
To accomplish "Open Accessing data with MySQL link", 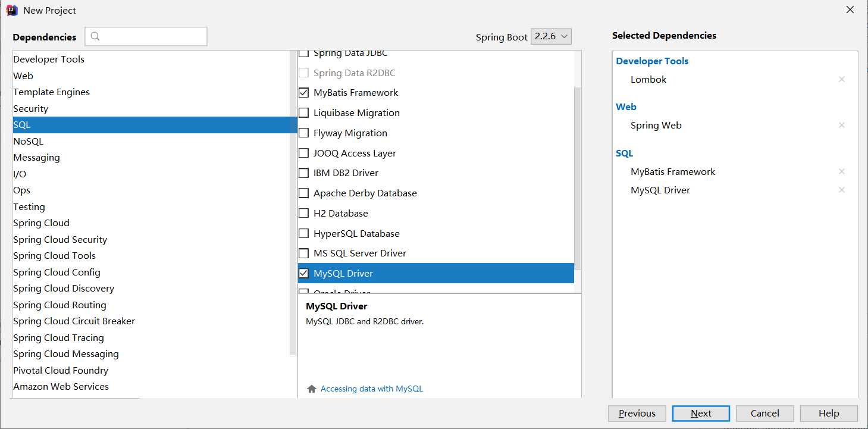I will (372, 389).
